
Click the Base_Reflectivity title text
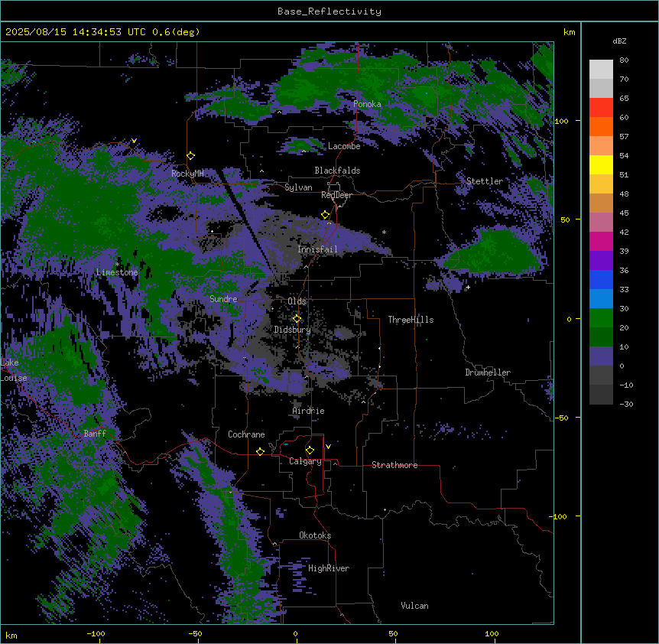click(329, 11)
